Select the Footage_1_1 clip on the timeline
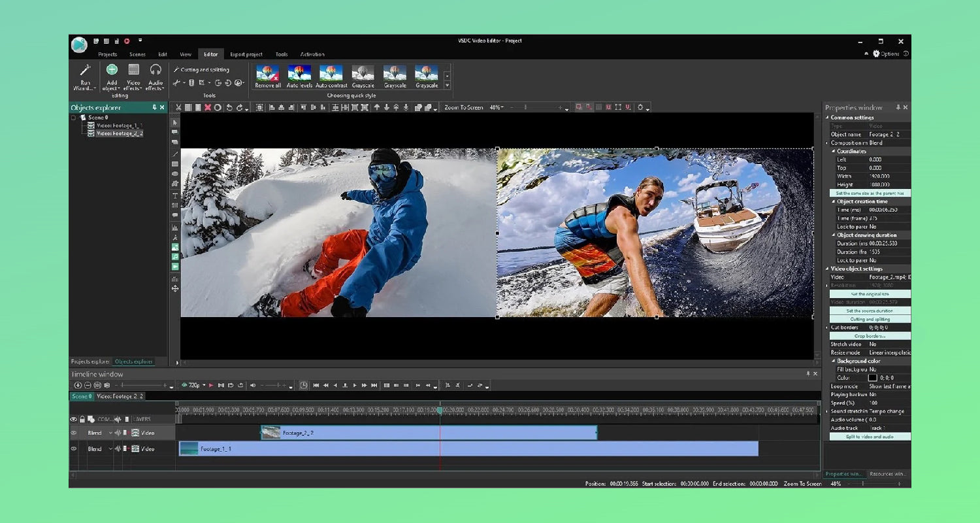980x523 pixels. click(x=468, y=448)
